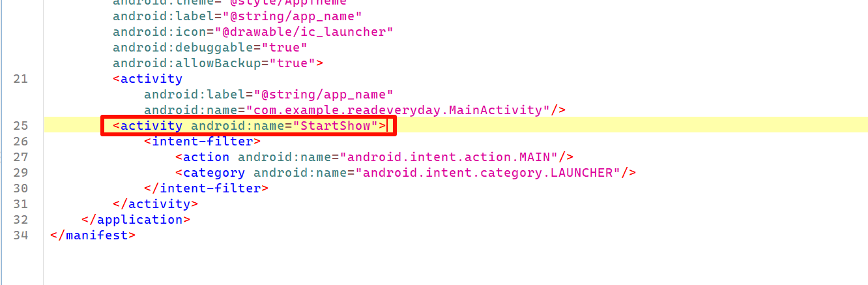
Task: Click line number 25 in the gutter
Action: 21,126
